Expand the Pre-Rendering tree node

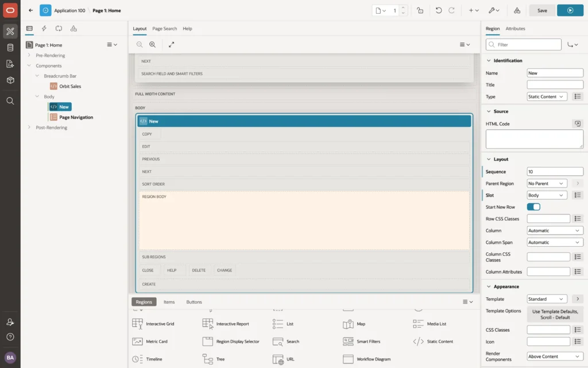tap(29, 55)
